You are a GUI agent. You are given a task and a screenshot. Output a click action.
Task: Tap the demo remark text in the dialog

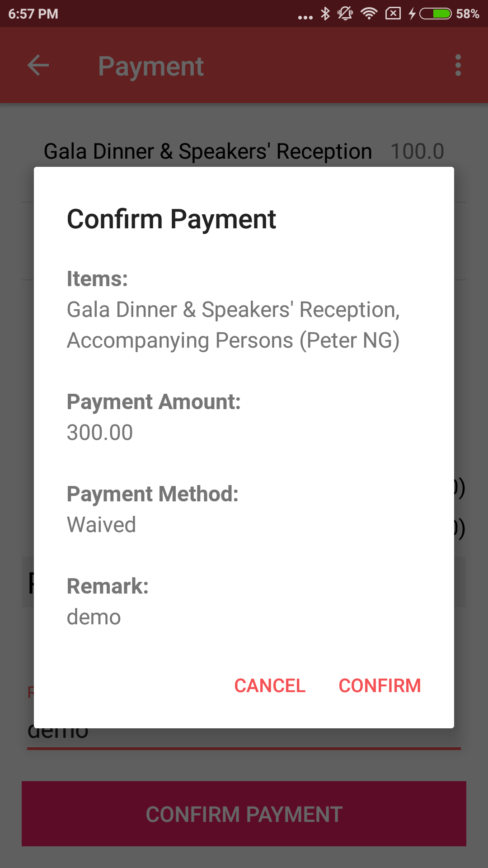[x=94, y=617]
